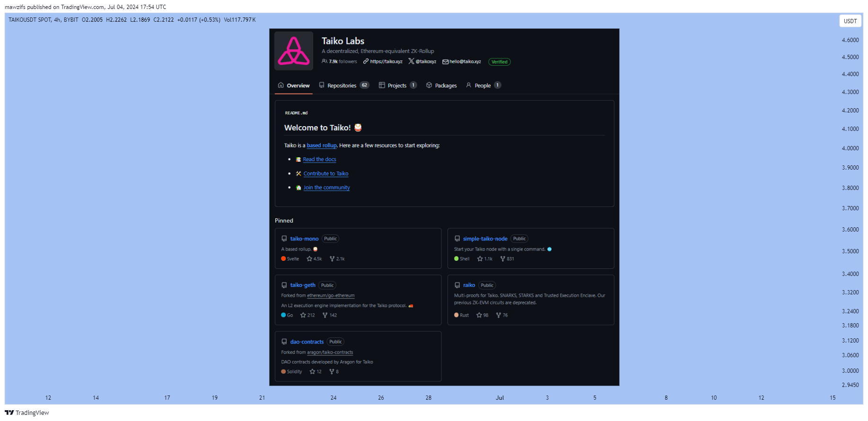Open the raiko repository
Screen dimensions: 868x421
[469, 285]
